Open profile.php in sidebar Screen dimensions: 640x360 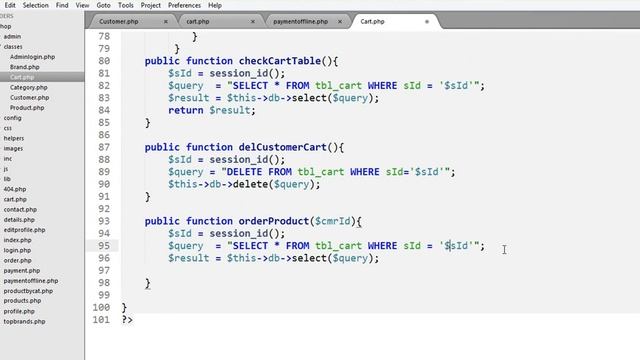point(19,311)
